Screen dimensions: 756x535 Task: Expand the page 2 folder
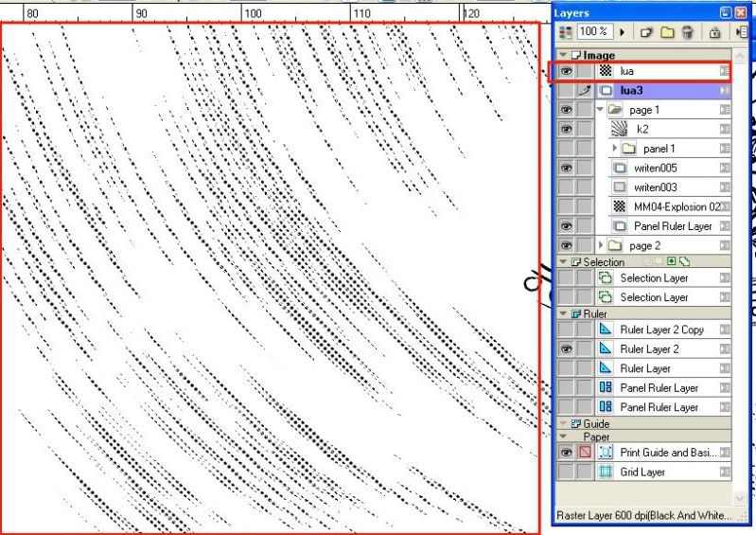pos(601,245)
